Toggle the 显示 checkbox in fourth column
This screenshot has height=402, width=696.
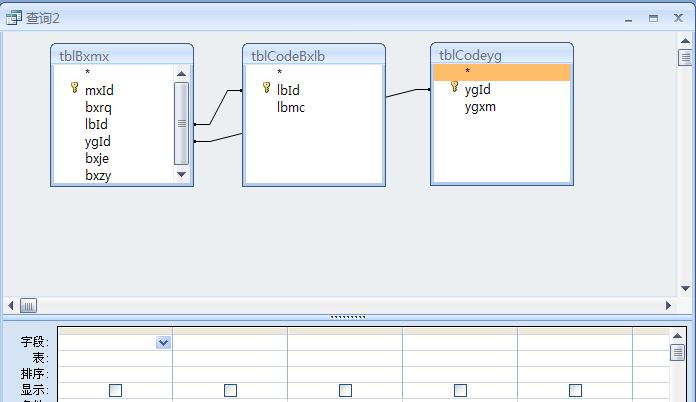coord(460,390)
